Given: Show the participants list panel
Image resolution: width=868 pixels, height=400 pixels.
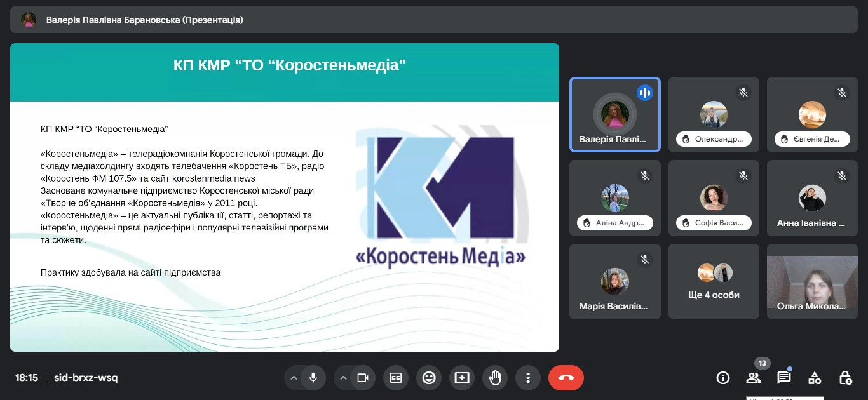Looking at the screenshot, I should click(x=754, y=378).
